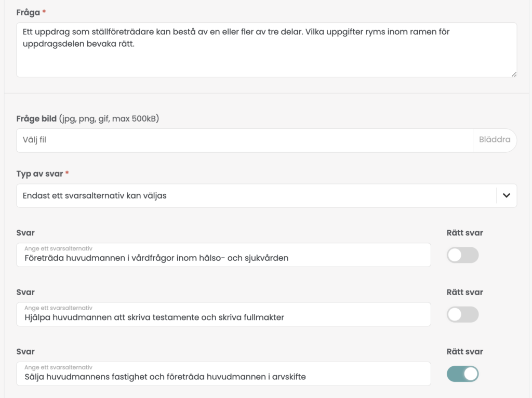Viewport: 532px width, 398px height.
Task: Click the Välj fil file input
Action: [245, 140]
